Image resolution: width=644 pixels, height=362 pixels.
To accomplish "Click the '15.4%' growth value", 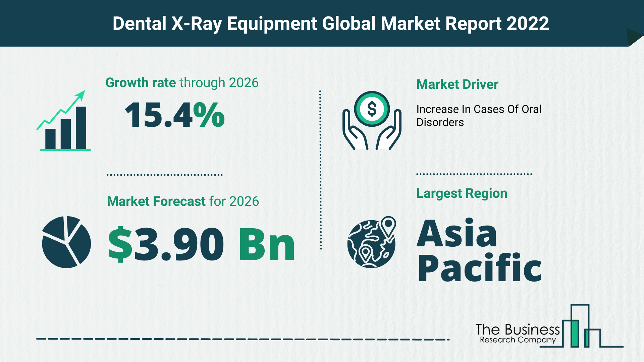I will 175,115.
